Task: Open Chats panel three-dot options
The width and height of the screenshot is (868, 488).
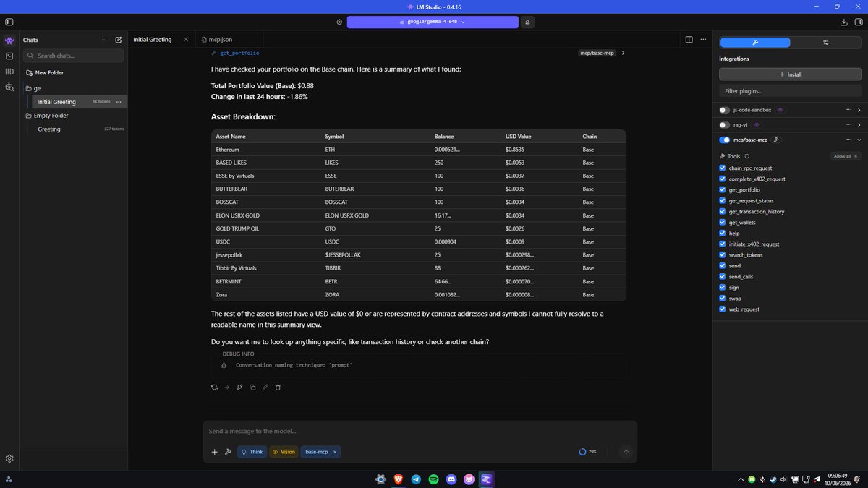Action: 104,40
